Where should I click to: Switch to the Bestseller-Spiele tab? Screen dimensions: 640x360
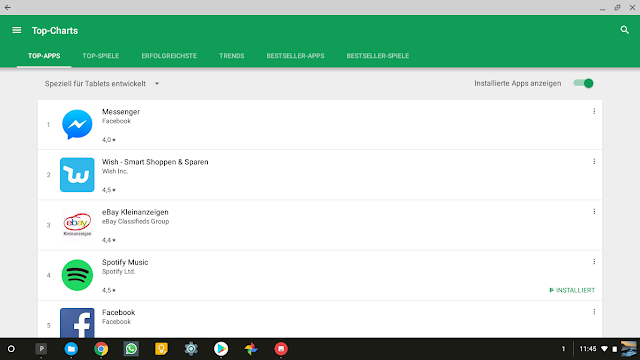click(378, 56)
